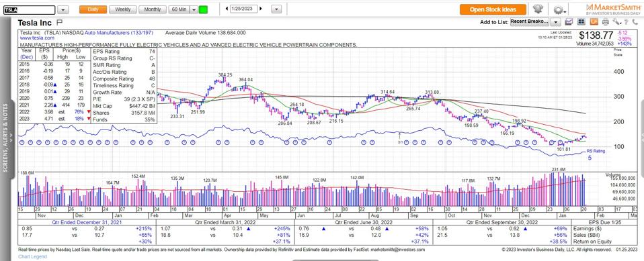Click the EPS Rating row
This screenshot has width=644, height=261.
coord(124,52)
